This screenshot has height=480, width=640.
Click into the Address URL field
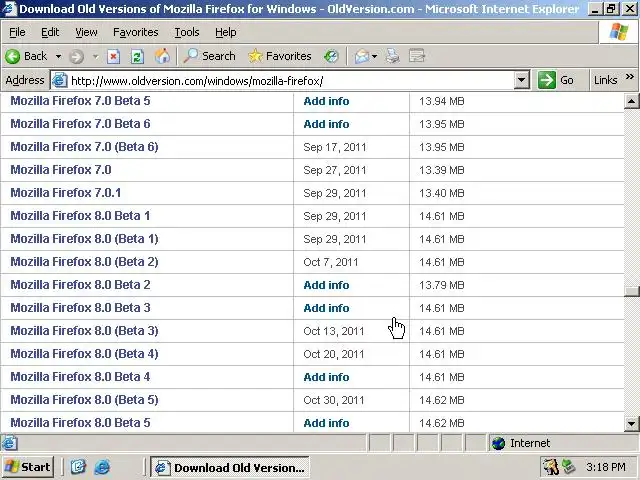coord(291,80)
